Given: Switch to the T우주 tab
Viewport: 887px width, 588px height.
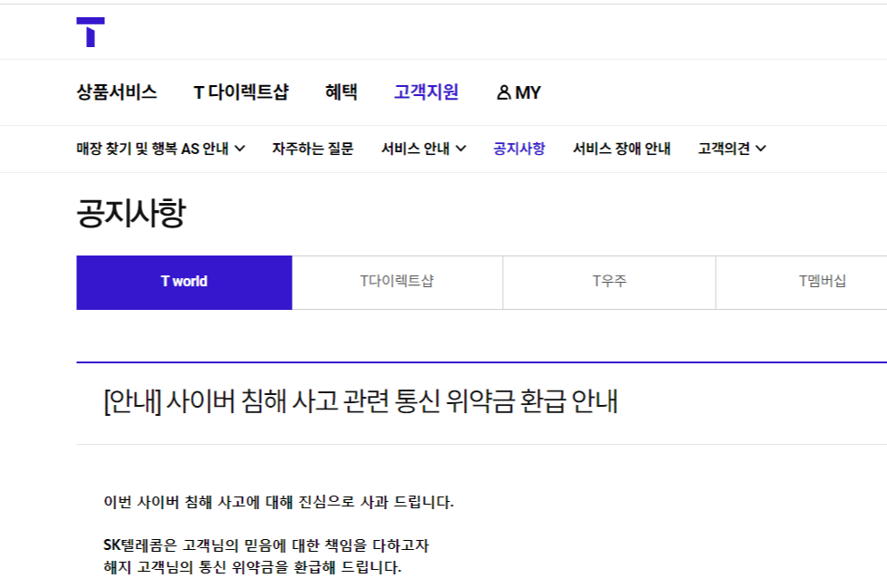Looking at the screenshot, I should pyautogui.click(x=609, y=283).
